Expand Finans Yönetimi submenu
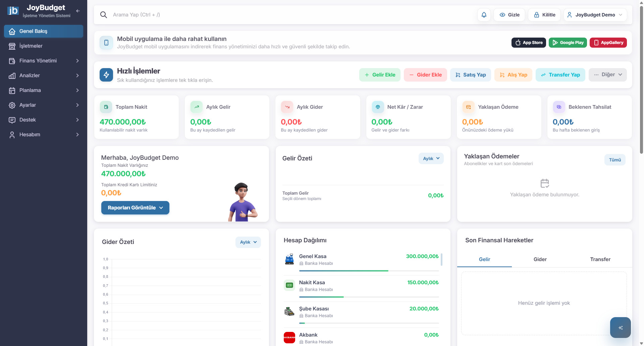Image resolution: width=644 pixels, height=346 pixels. pos(44,61)
